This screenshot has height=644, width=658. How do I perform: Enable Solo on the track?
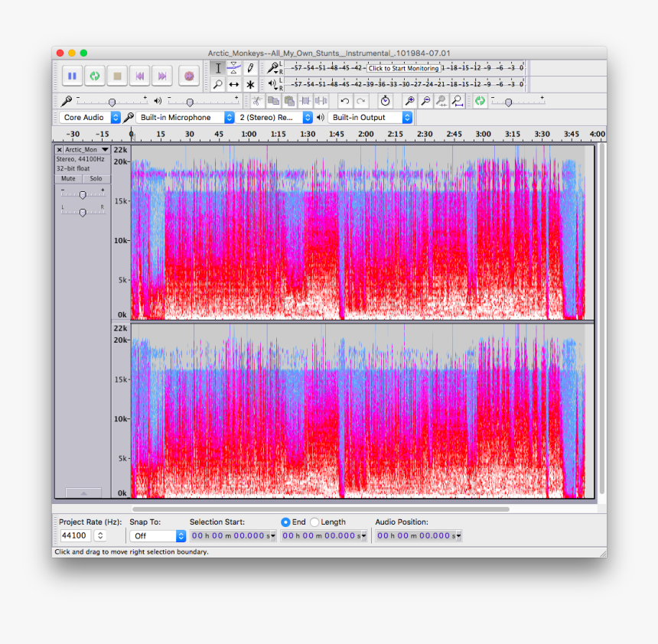click(96, 178)
